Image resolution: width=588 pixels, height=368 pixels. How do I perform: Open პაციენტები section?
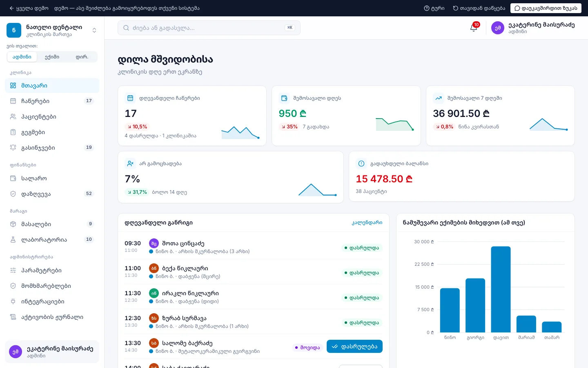(x=52, y=117)
